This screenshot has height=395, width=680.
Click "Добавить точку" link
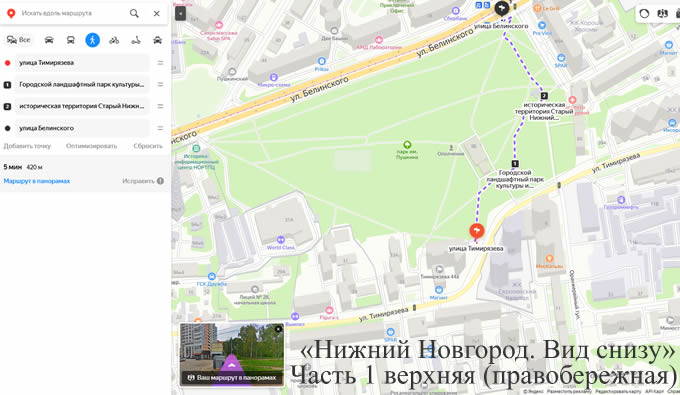[27, 146]
